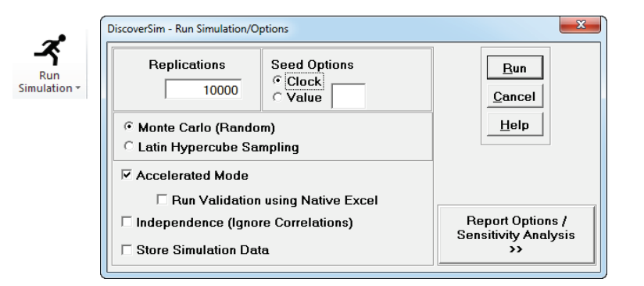Select the Clock seed option
This screenshot has height=286, width=644.
[x=277, y=81]
